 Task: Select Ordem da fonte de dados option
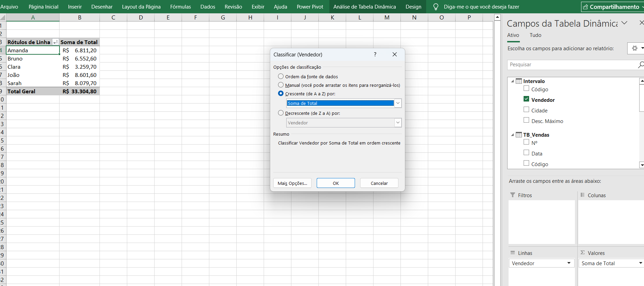(x=281, y=76)
